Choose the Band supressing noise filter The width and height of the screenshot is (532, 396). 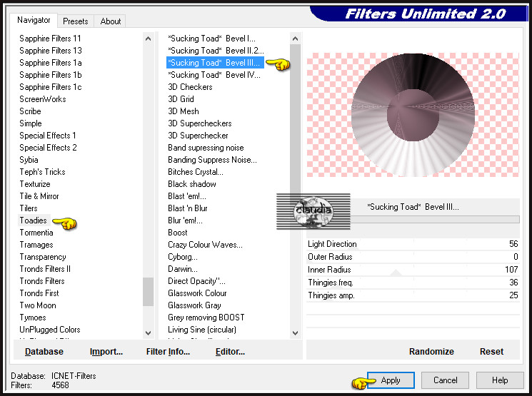tap(206, 148)
